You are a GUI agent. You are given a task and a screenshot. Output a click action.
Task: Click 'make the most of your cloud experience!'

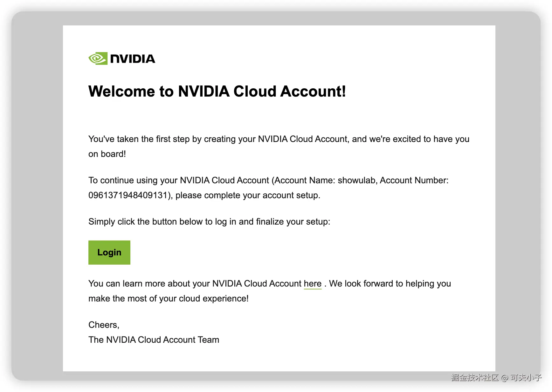point(169,298)
